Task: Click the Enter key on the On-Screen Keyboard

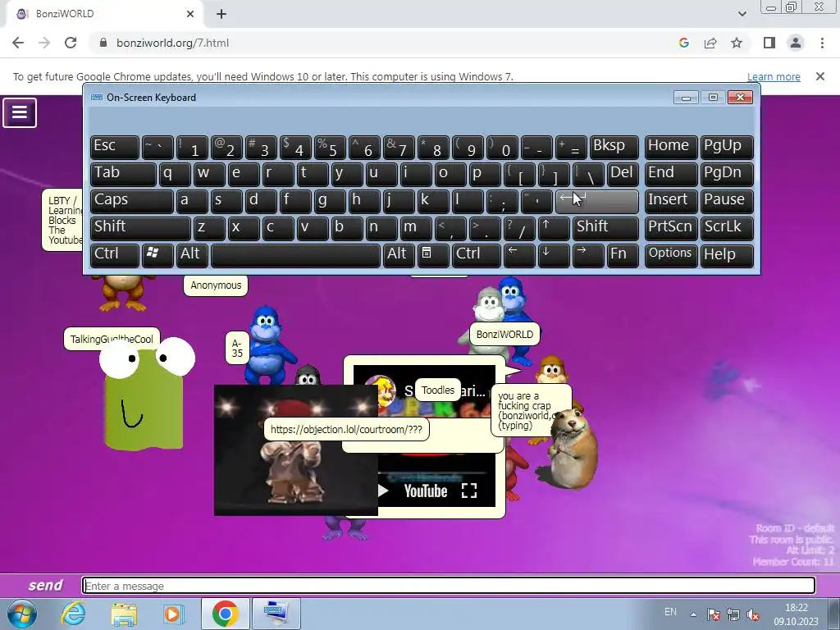Action: [x=597, y=201]
